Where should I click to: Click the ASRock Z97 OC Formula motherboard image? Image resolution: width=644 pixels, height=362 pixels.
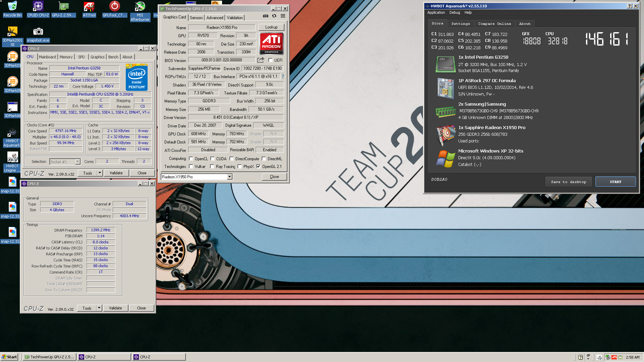[445, 88]
